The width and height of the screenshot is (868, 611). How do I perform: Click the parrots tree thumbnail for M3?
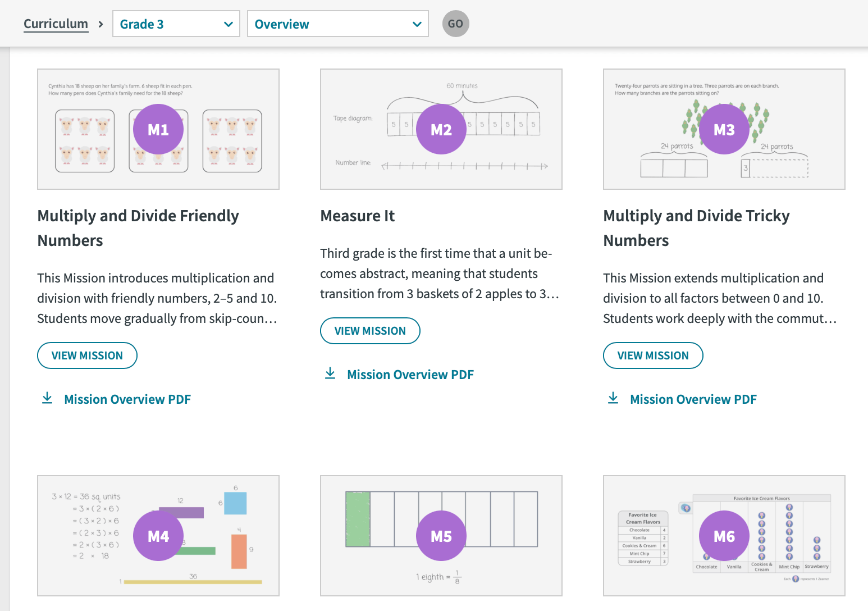point(724,129)
